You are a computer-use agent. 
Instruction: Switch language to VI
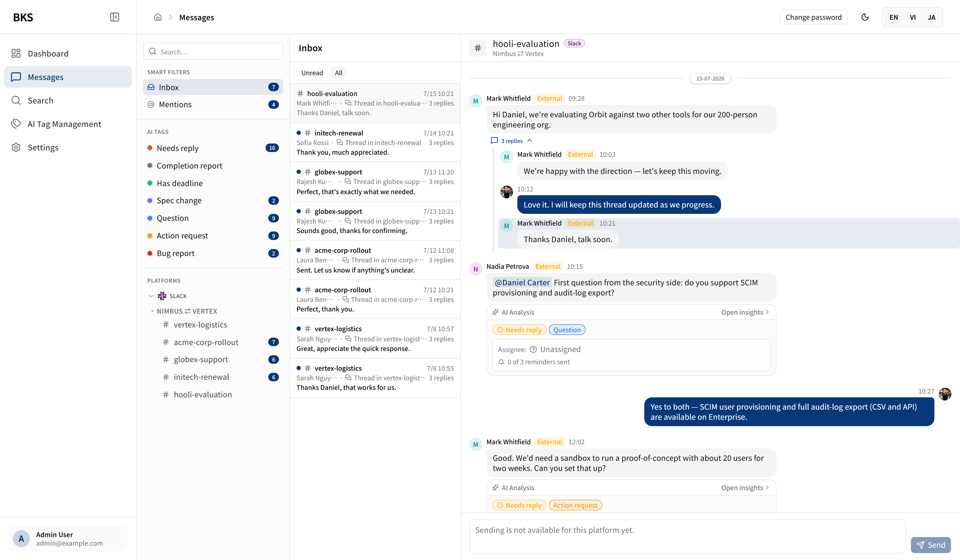click(x=912, y=17)
